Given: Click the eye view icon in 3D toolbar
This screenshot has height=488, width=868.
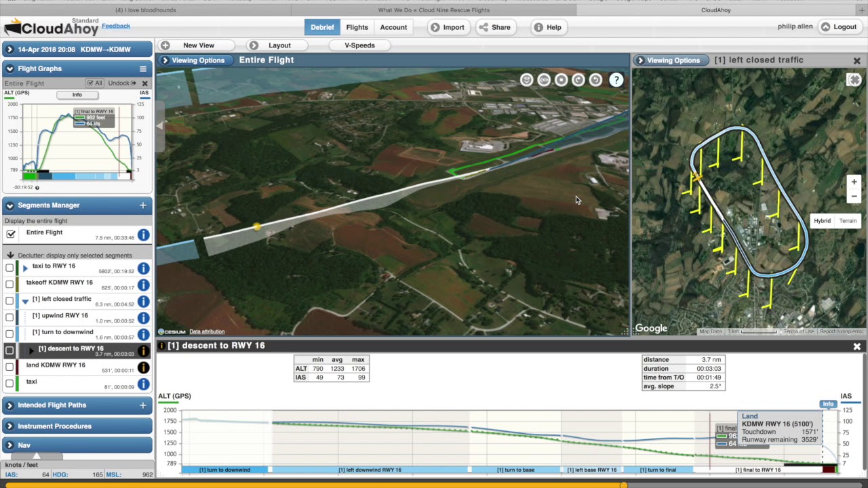Looking at the screenshot, I should (544, 80).
